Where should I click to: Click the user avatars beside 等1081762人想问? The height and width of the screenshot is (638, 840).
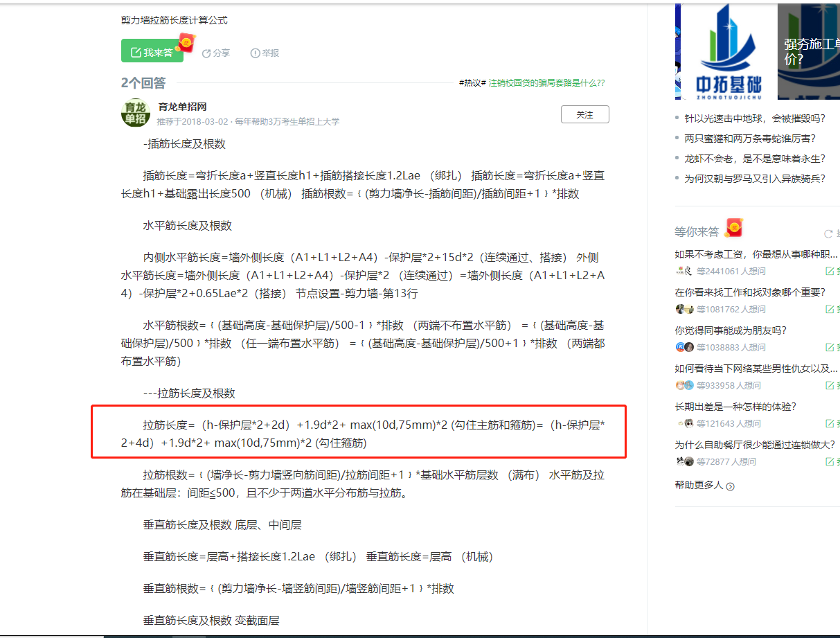coord(684,309)
